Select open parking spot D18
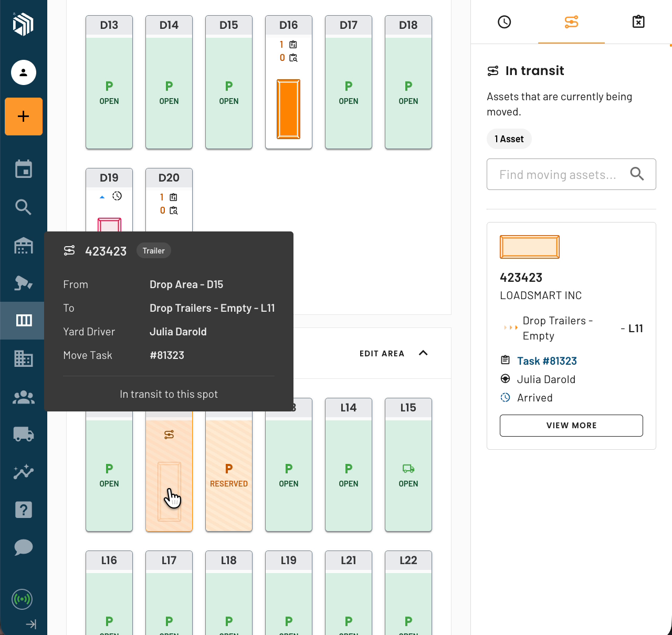This screenshot has width=672, height=635. coord(408,82)
